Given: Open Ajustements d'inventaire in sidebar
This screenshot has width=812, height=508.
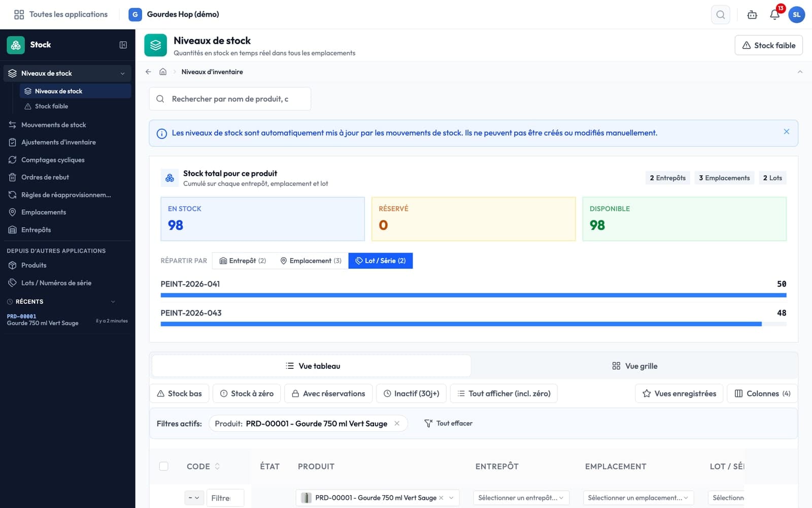Looking at the screenshot, I should (x=67, y=142).
